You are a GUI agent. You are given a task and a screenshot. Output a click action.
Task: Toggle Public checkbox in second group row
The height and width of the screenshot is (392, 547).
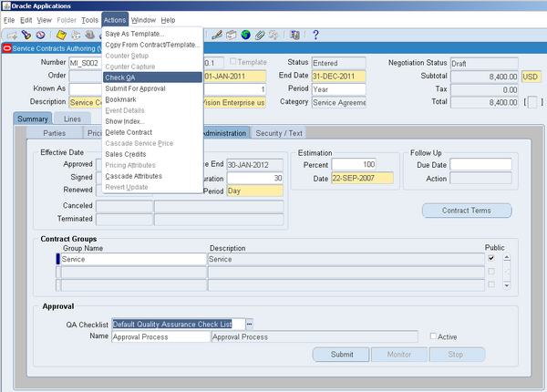[x=491, y=272]
